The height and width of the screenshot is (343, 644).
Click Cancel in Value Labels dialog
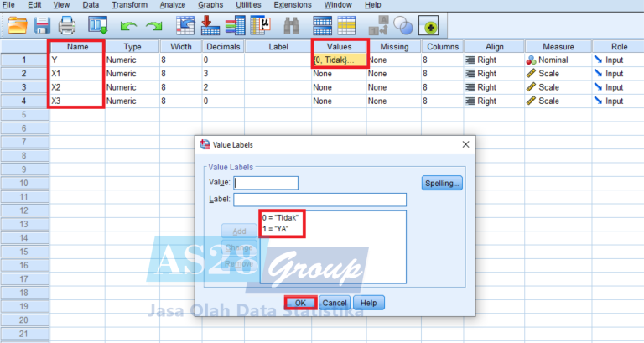(x=335, y=302)
